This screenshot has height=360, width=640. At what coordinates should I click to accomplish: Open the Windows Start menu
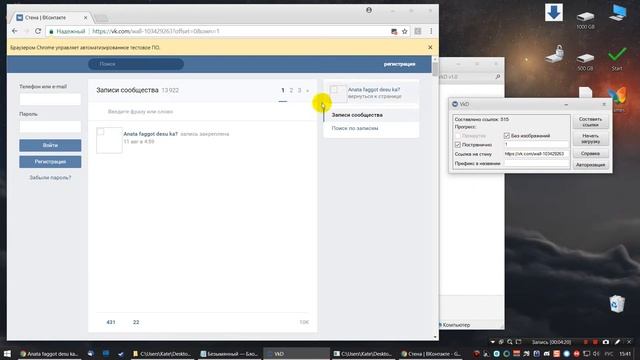(7, 353)
